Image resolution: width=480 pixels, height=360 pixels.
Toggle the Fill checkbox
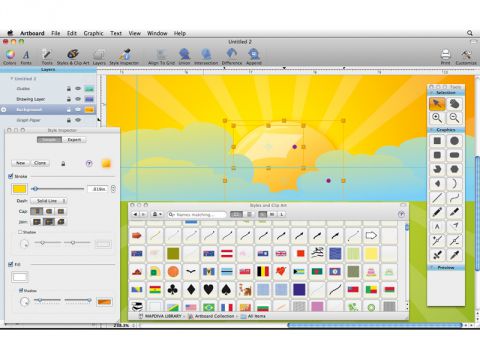pyautogui.click(x=10, y=264)
